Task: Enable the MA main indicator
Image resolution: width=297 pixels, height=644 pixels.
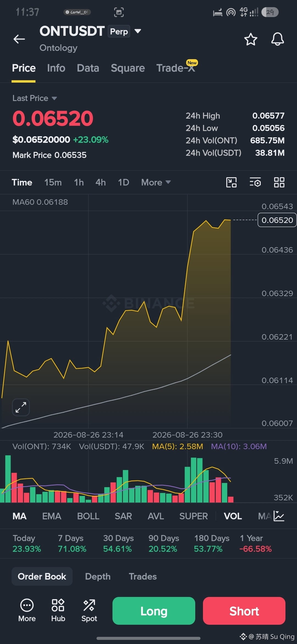Action: point(20,516)
